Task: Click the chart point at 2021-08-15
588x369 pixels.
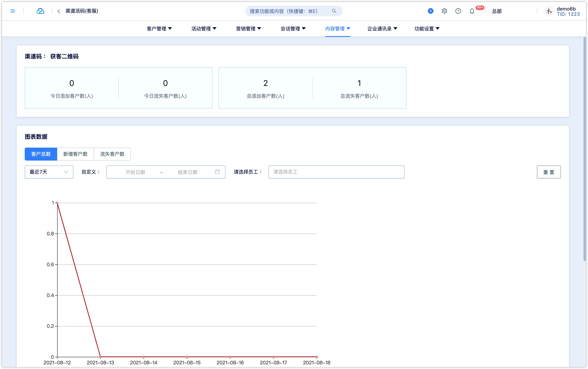Action: (x=187, y=357)
